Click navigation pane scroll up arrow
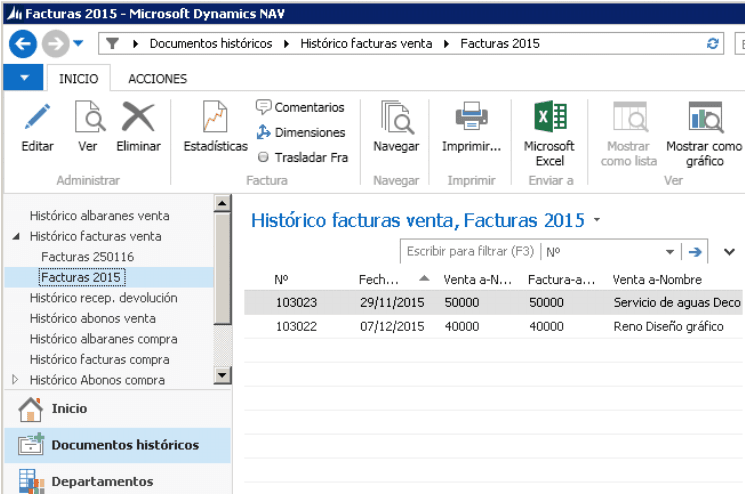The height and width of the screenshot is (494, 745). click(222, 203)
